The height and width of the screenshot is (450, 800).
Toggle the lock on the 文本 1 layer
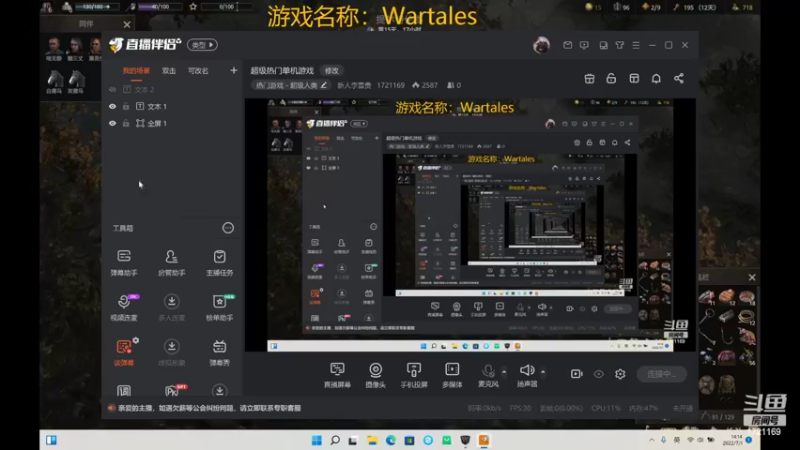pyautogui.click(x=126, y=107)
